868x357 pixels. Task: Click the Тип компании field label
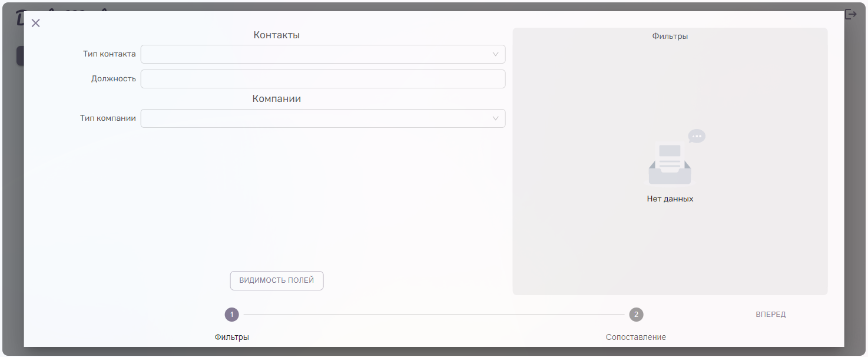click(108, 118)
